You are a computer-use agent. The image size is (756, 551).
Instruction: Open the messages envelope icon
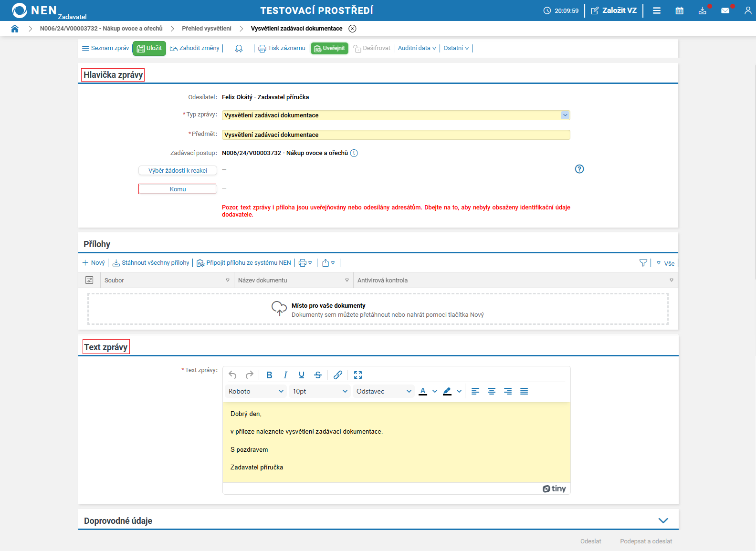click(x=725, y=10)
